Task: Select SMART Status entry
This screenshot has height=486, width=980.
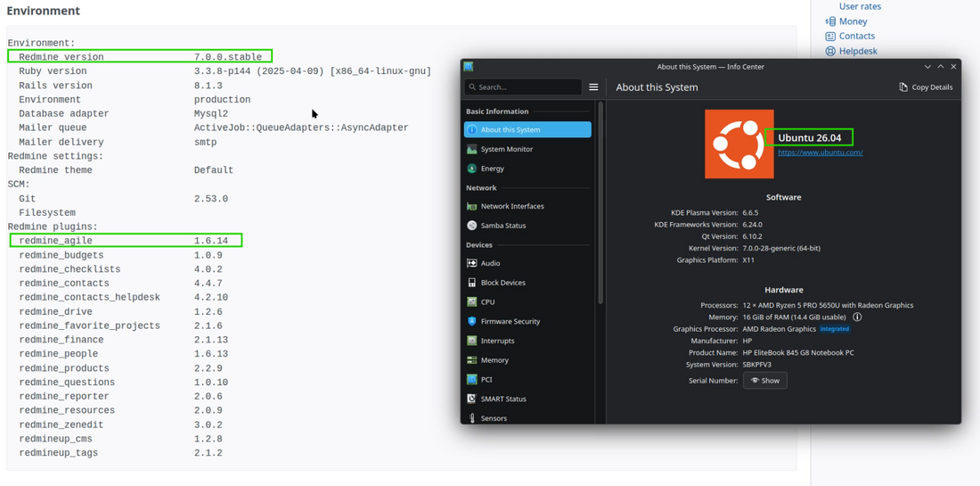Action: click(x=527, y=400)
